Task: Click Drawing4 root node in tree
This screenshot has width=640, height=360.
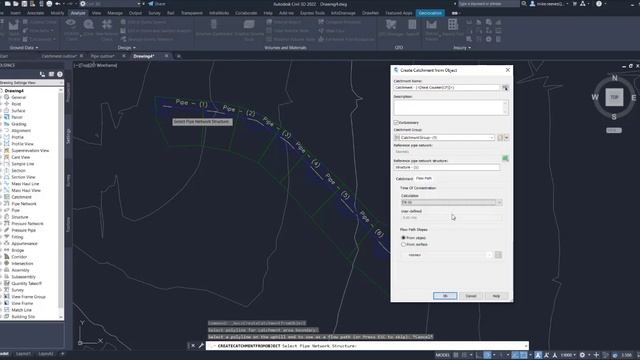Action: pos(14,91)
